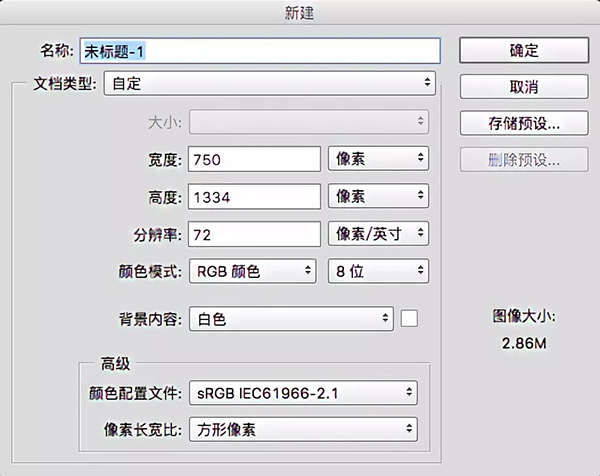Click the 删除预设... button
This screenshot has width=600, height=476.
524,160
